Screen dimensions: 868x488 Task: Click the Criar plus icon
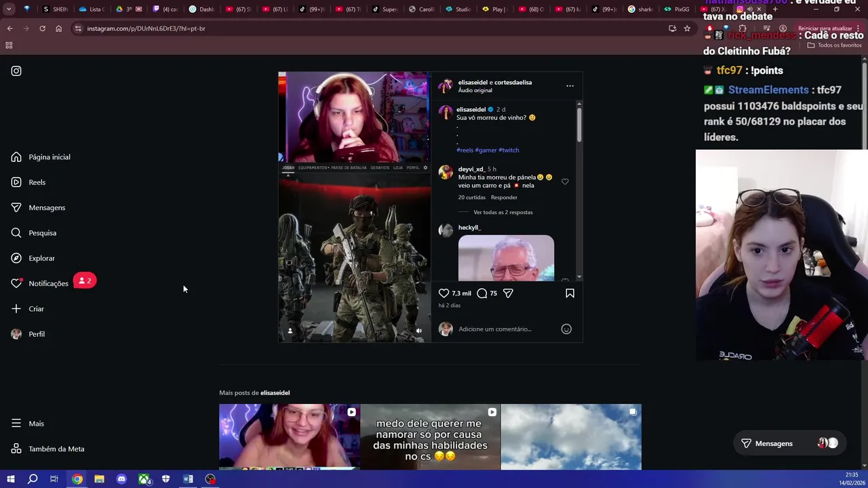16,308
